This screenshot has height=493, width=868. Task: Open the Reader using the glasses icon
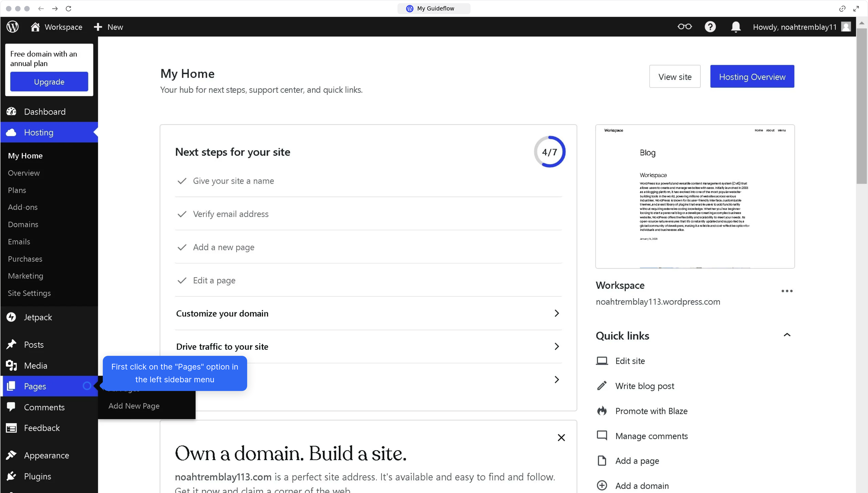coord(684,27)
